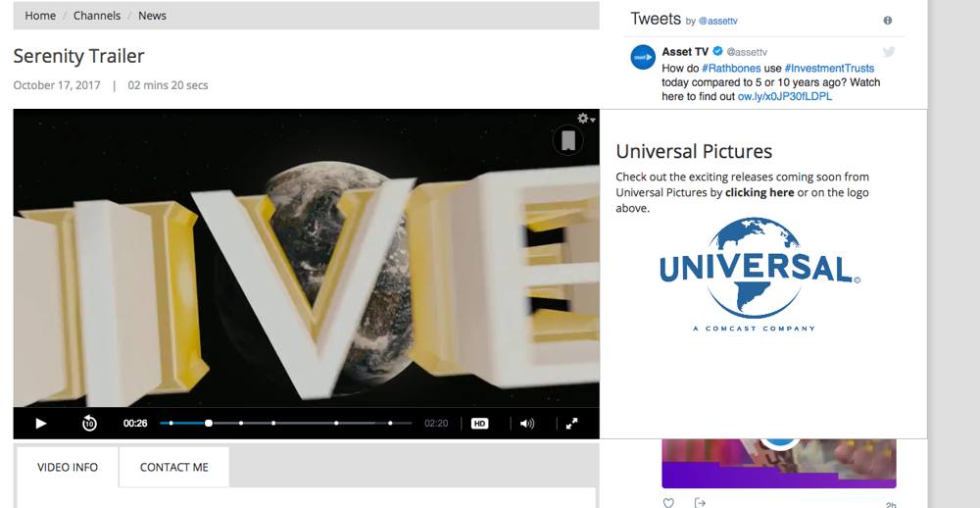Viewport: 980px width, 508px height.
Task: Click the Twitter bird icon
Action: pos(889,52)
